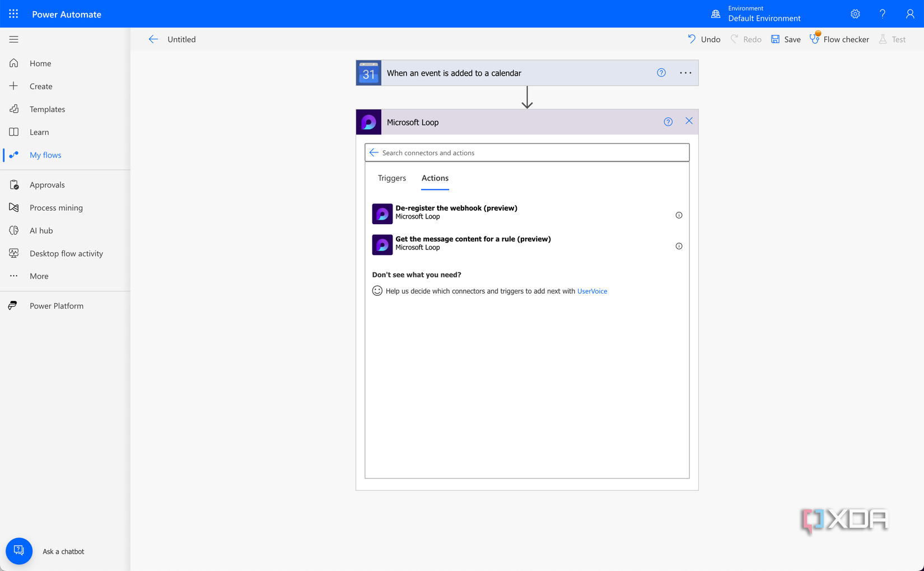Image resolution: width=924 pixels, height=571 pixels.
Task: Open the account profile icon
Action: (910, 14)
